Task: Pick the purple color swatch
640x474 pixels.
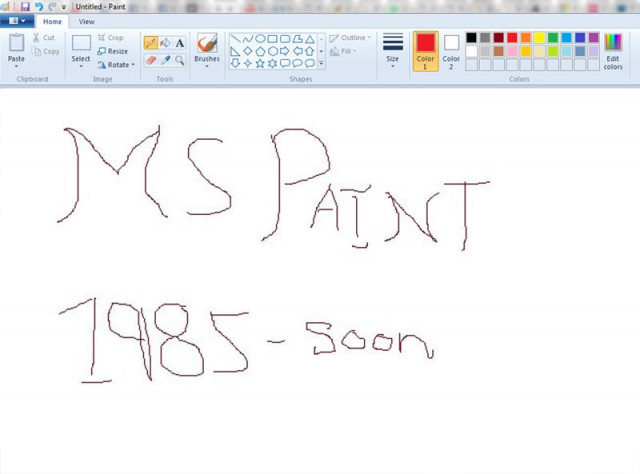Action: 593,38
